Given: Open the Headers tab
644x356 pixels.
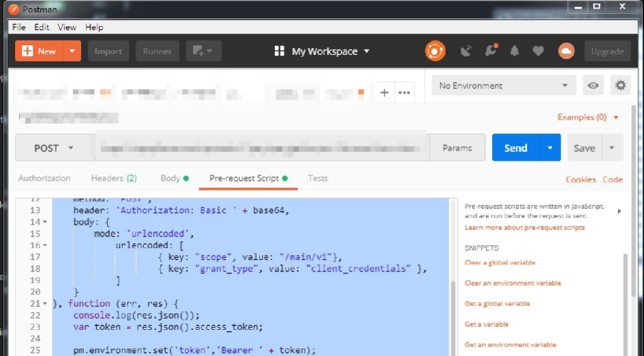Looking at the screenshot, I should click(113, 178).
